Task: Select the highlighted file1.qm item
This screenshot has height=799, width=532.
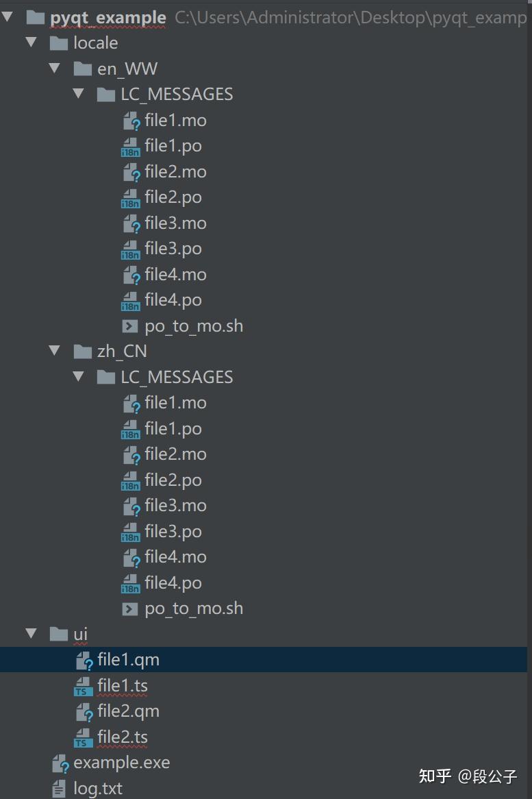Action: (263, 660)
